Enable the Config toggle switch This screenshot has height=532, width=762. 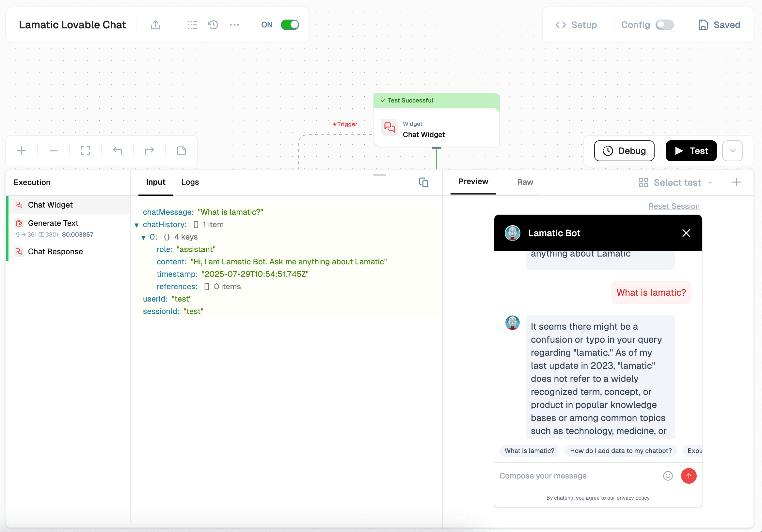coord(664,25)
